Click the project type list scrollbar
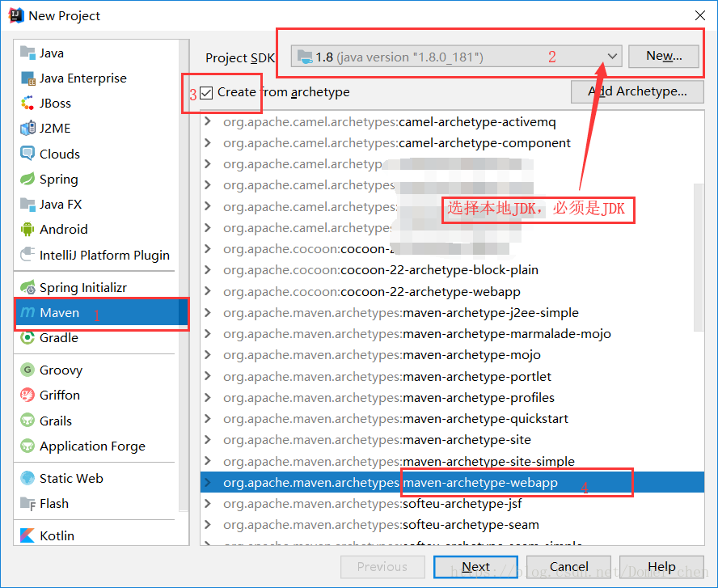Screen dimensions: 718x588 pyautogui.click(x=184, y=275)
